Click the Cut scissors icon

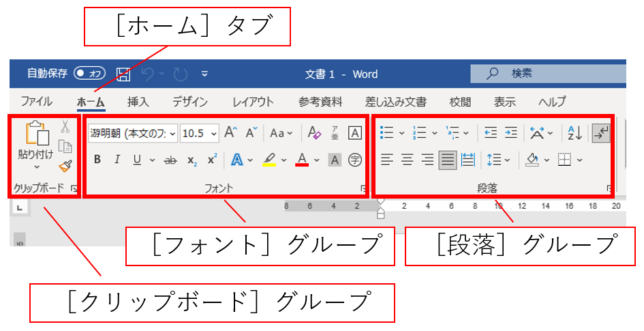tap(65, 127)
